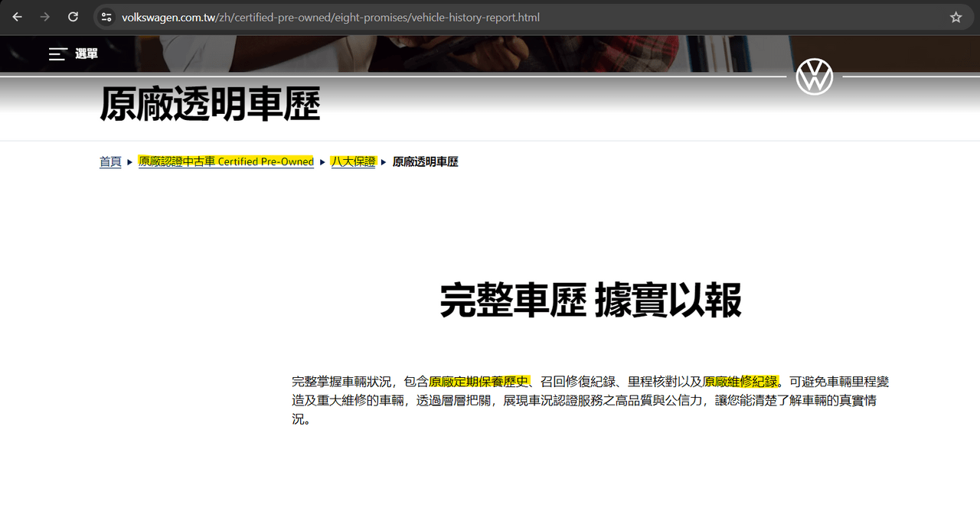Go back with the browser back arrow
Screen dimensions: 980x514
click(17, 17)
